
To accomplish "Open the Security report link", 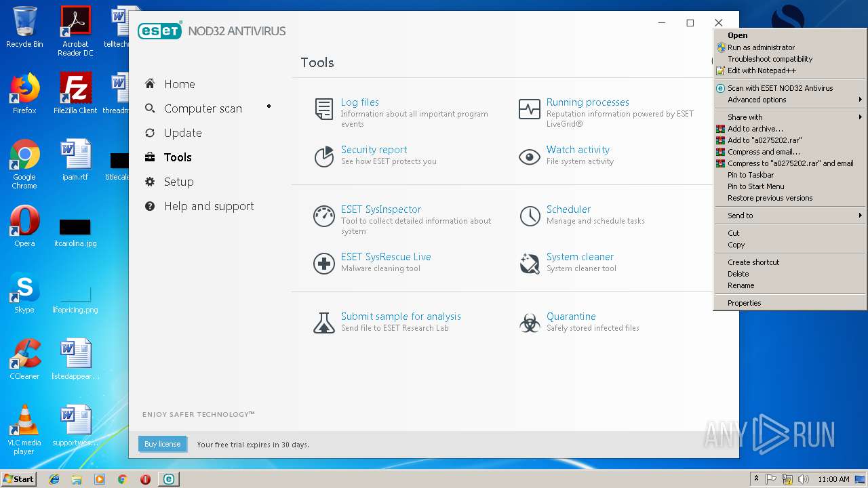I will [374, 150].
